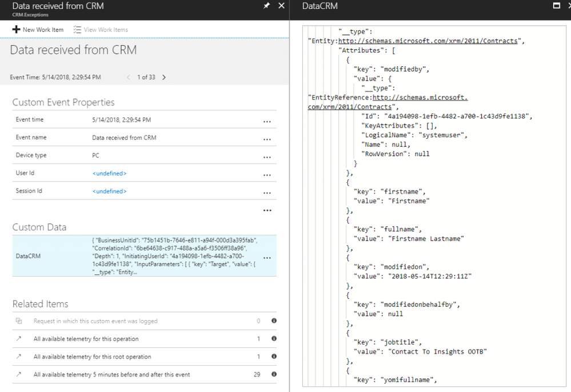Click the "modifiedby" key in JSON
Image resolution: width=571 pixels, height=392 pixels.
coord(404,69)
